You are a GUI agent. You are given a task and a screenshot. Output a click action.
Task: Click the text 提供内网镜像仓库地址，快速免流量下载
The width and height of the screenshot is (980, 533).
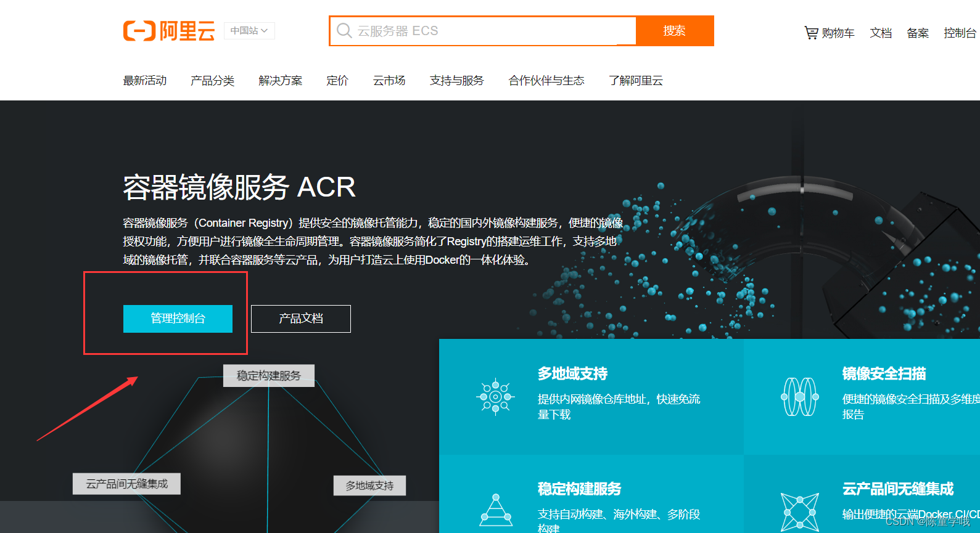[619, 407]
